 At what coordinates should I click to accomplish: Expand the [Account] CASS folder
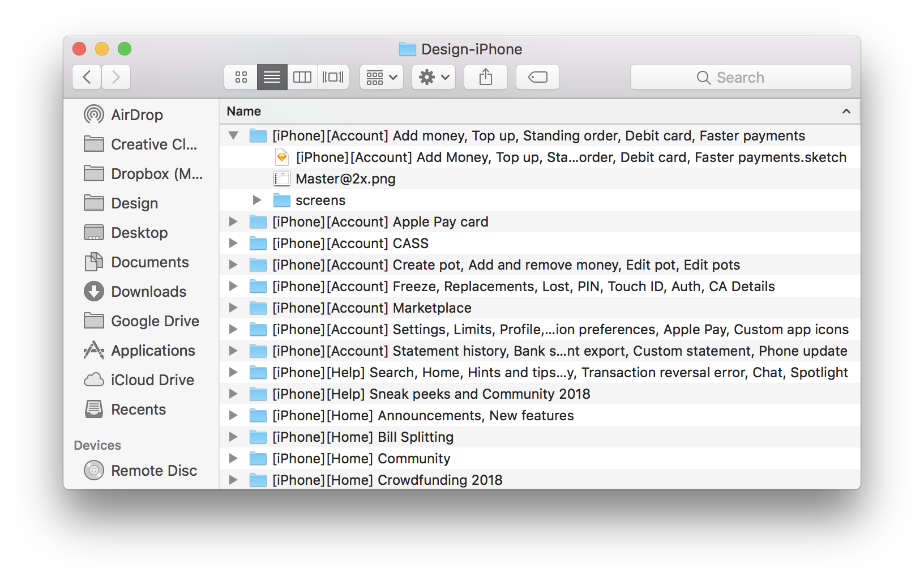233,243
